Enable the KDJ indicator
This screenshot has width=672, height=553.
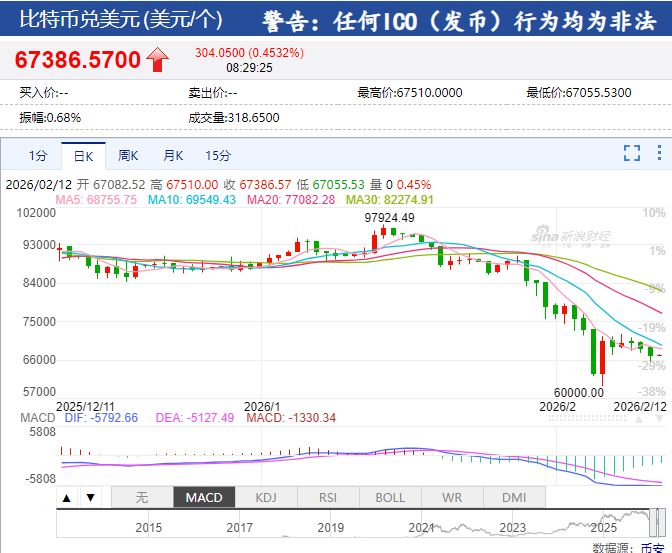point(266,497)
